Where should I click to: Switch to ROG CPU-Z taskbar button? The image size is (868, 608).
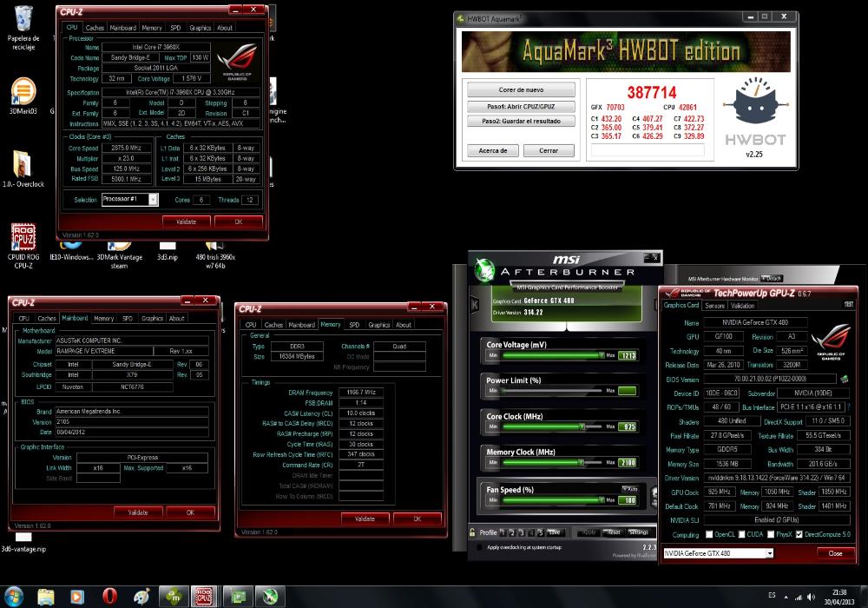pyautogui.click(x=204, y=597)
